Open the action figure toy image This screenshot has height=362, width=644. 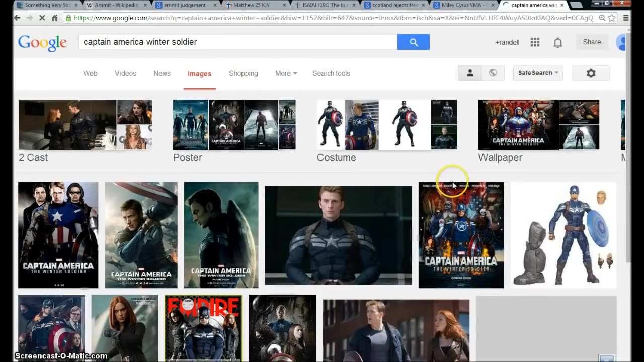point(563,235)
